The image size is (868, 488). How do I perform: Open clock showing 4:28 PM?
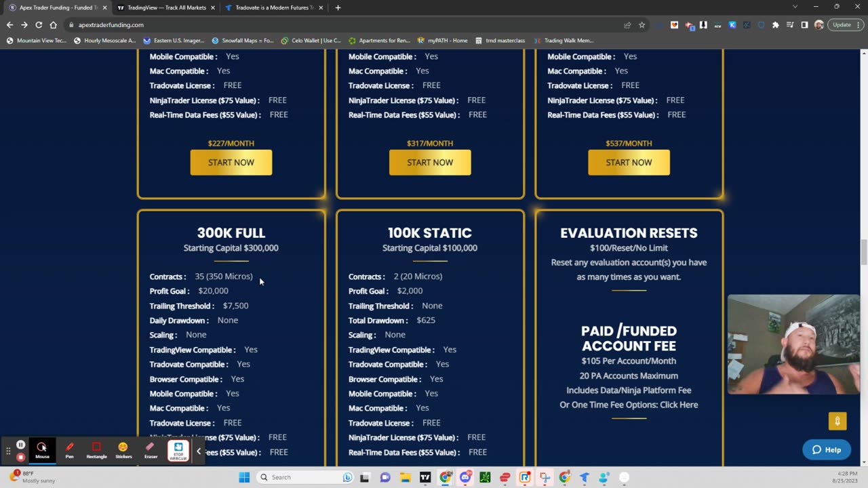tap(846, 477)
